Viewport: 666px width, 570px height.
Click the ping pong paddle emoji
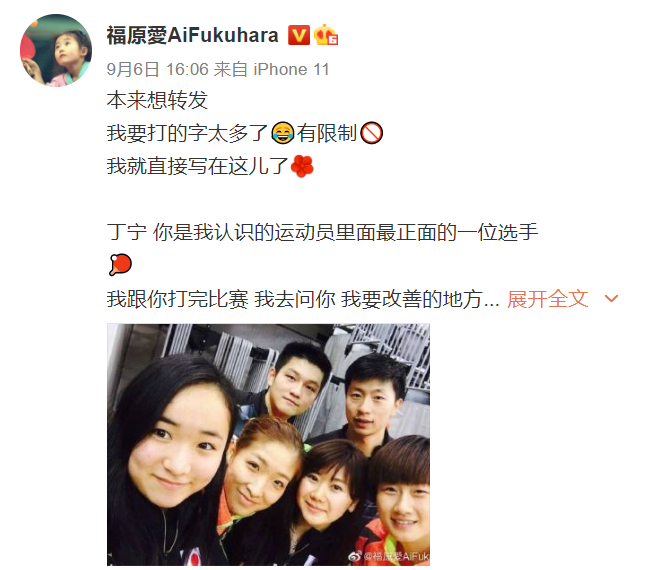click(x=120, y=265)
